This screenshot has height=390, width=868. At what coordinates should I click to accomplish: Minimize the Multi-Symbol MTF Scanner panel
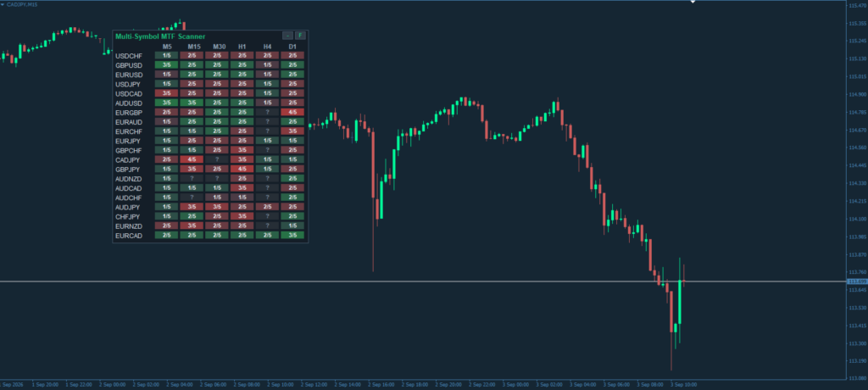(288, 36)
